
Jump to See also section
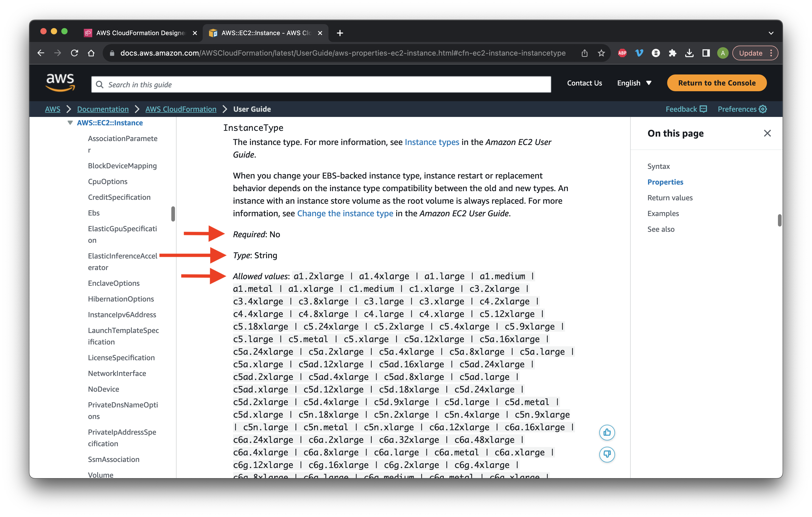(x=661, y=229)
